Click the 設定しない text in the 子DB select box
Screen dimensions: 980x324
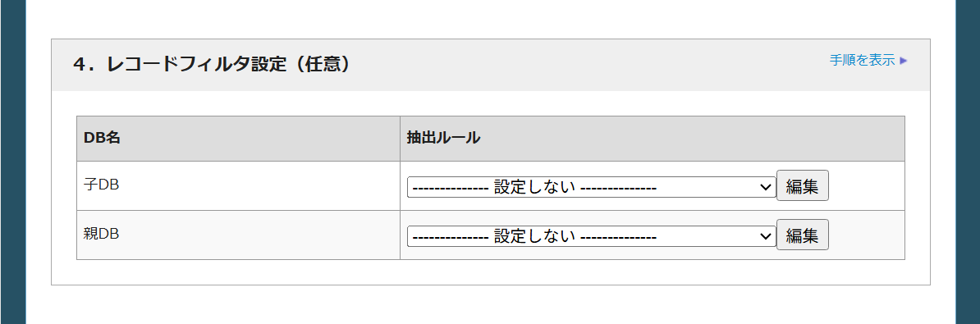[x=534, y=187]
